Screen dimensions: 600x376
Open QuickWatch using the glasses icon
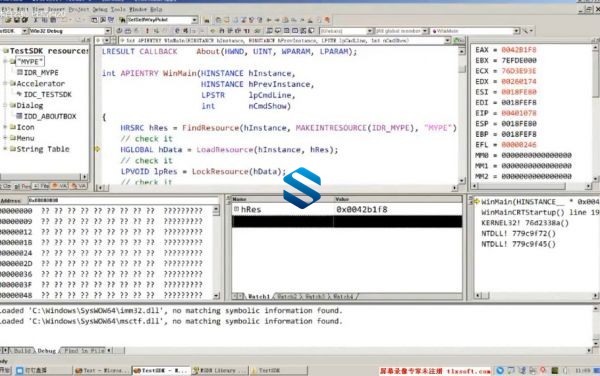[x=257, y=31]
